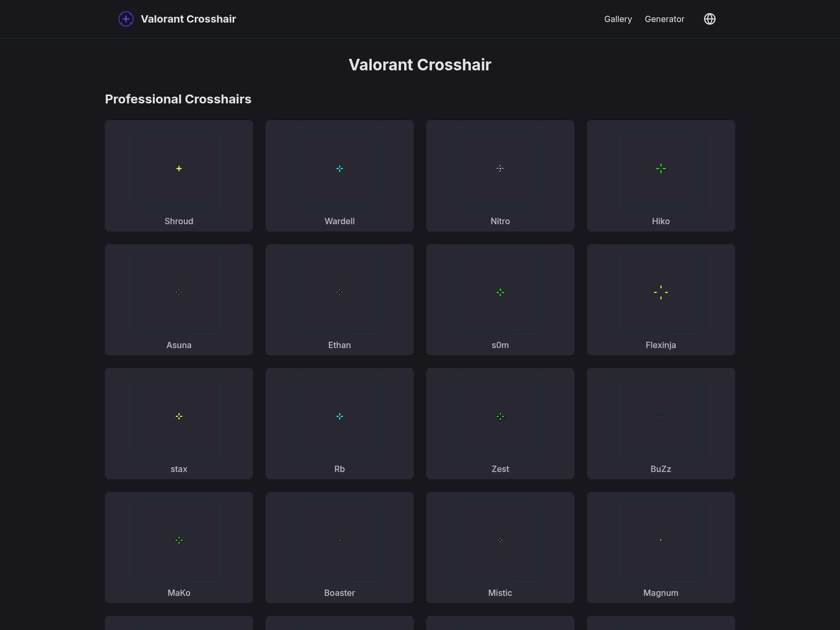Screen dimensions: 840x630
Task: Open the Gallery navigation item
Action: 618,19
